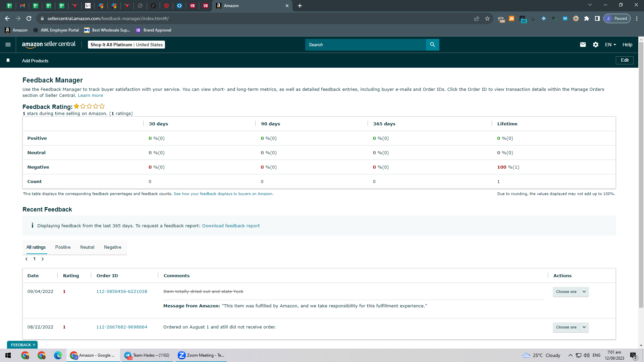Select the Negative feedback tab

pyautogui.click(x=113, y=247)
